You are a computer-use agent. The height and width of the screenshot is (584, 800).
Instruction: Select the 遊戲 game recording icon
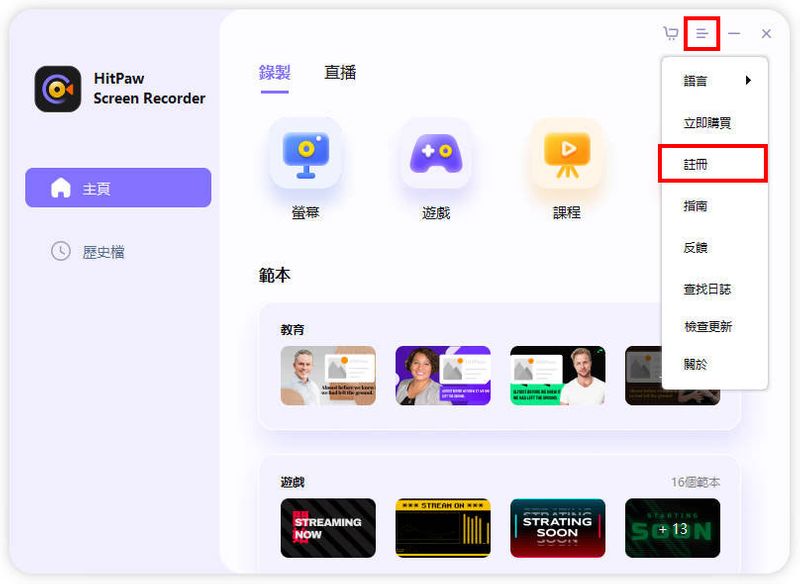coord(436,155)
